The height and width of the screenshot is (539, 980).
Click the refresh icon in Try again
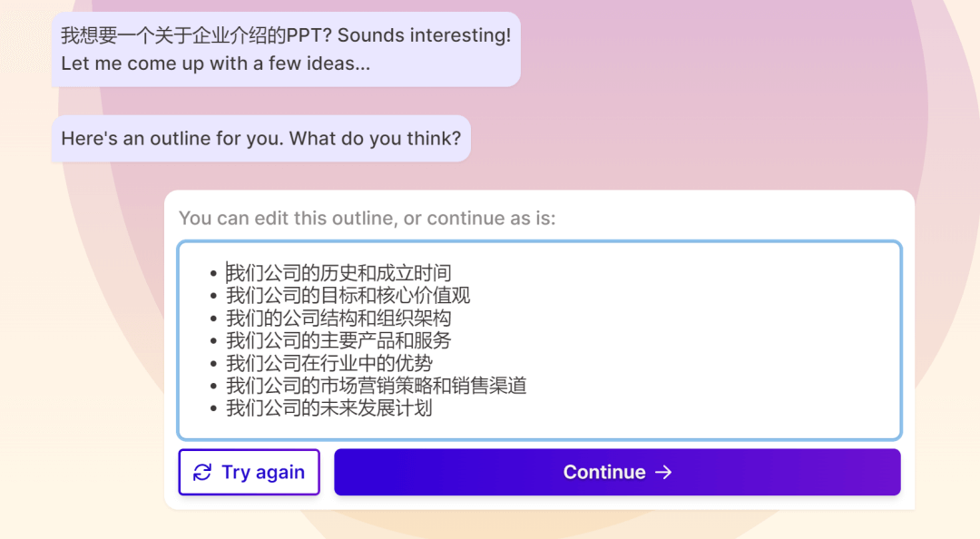coord(201,472)
